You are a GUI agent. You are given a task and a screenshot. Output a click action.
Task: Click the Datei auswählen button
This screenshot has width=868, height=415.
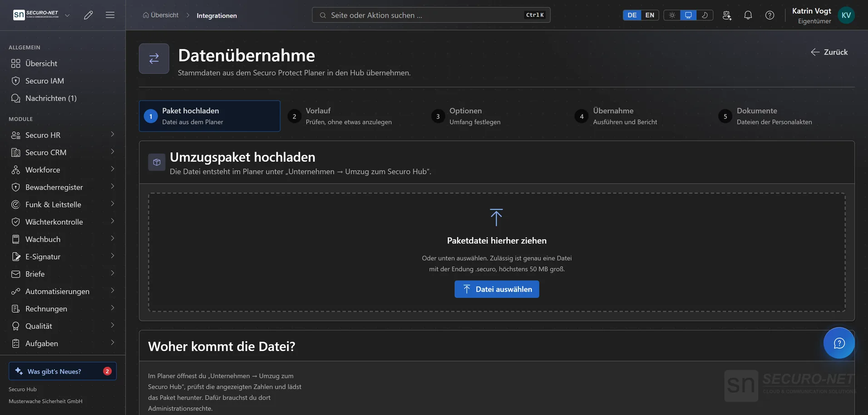click(497, 289)
